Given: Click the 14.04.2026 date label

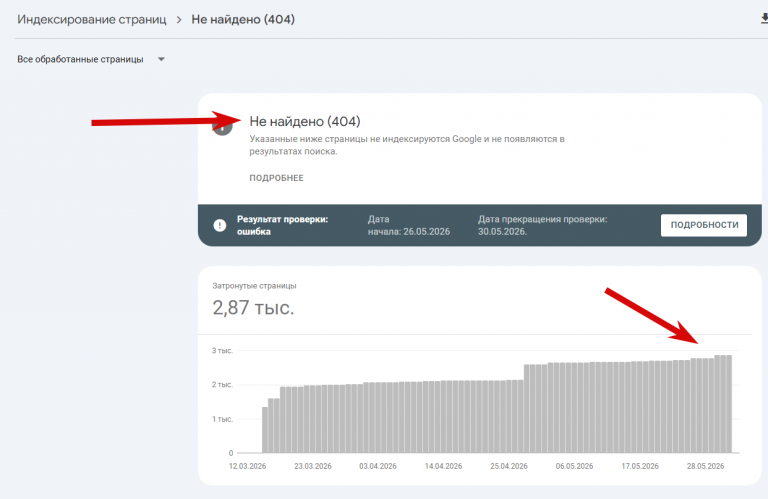Looking at the screenshot, I should [x=443, y=466].
